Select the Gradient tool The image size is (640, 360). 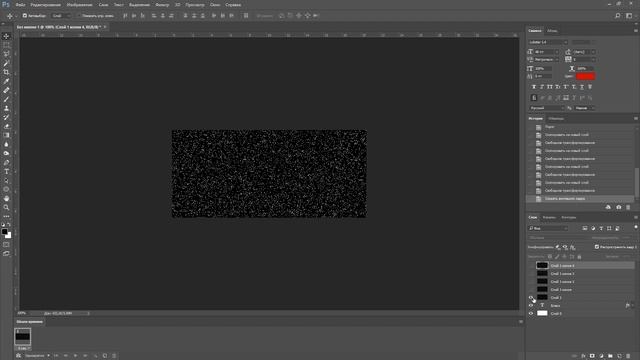pyautogui.click(x=6, y=135)
